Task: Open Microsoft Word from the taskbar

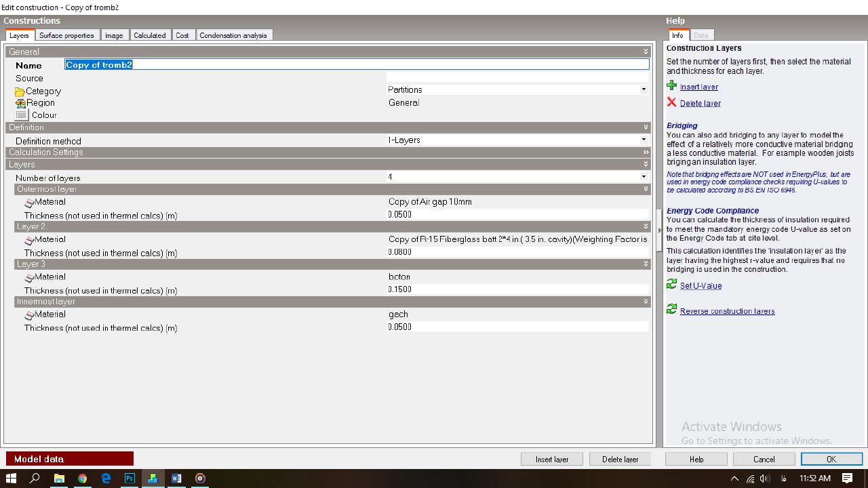Action: pos(176,478)
